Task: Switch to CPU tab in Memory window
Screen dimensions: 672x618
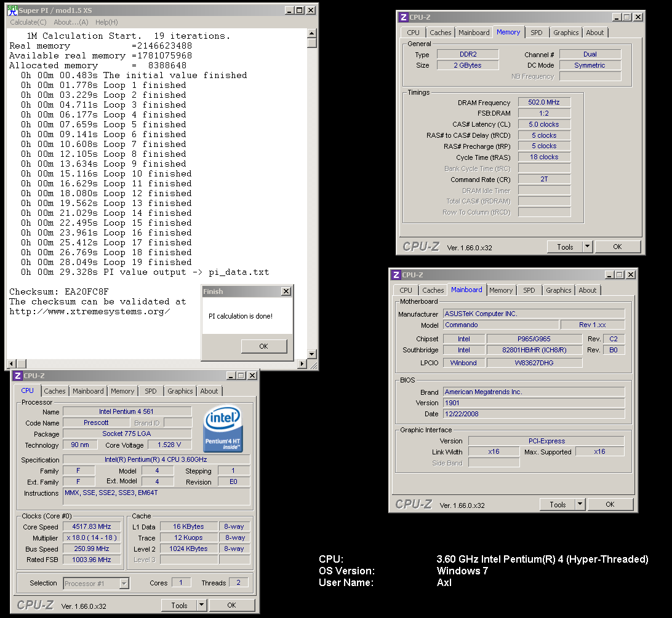Action: coord(413,33)
